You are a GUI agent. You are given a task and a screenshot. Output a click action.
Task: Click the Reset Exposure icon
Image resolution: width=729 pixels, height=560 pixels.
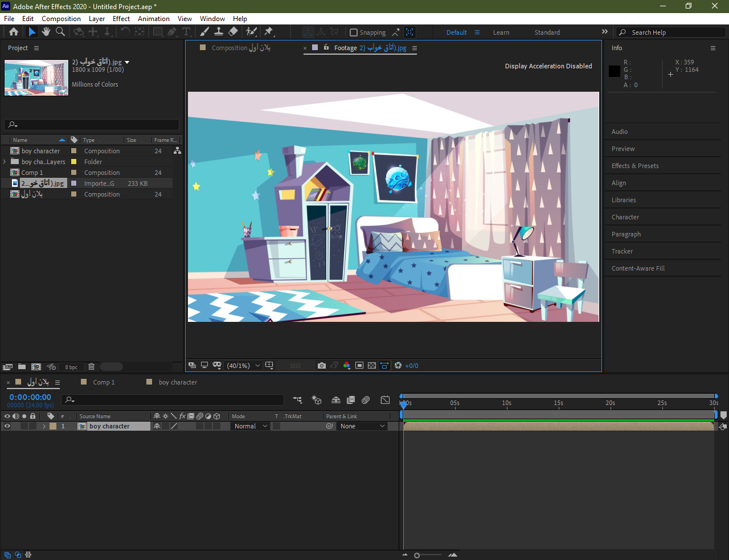[398, 366]
